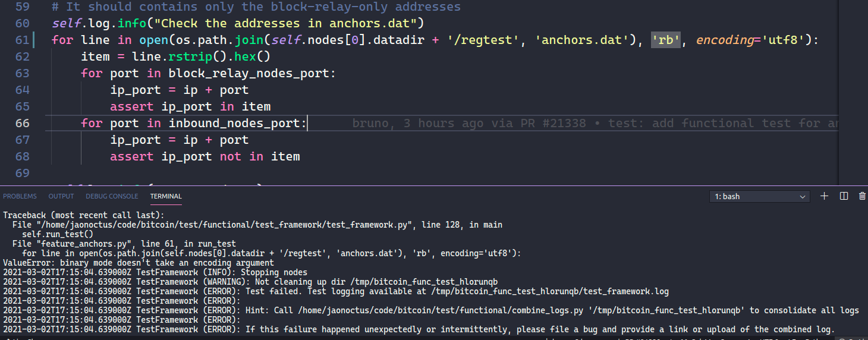Click line number 59 in the gutter
The width and height of the screenshot is (868, 340).
[x=22, y=7]
